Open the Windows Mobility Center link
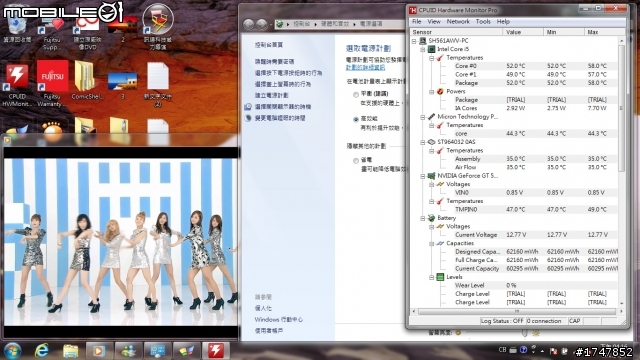Image resolution: width=640 pixels, height=360 pixels. pyautogui.click(x=279, y=320)
